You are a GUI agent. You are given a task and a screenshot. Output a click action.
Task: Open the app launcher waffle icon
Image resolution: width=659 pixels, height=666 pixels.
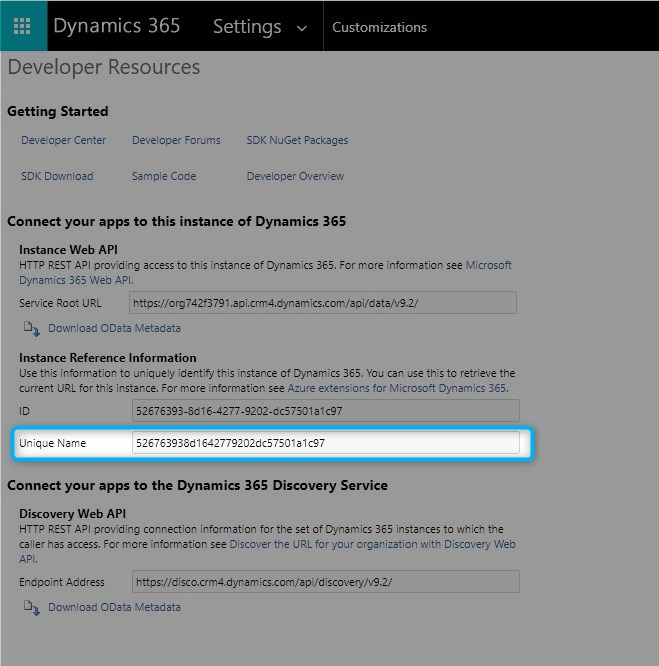coord(22,26)
